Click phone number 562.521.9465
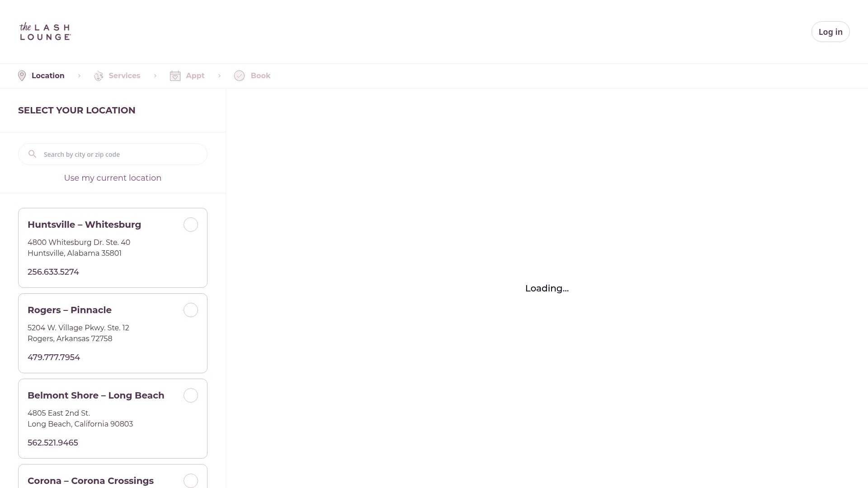The width and height of the screenshot is (868, 488). pos(53,443)
